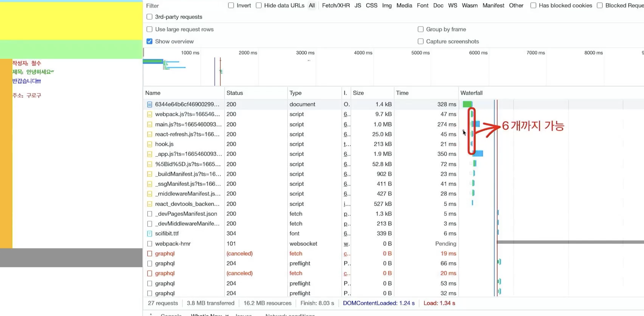
Task: Tick the Capture screenshots checkbox
Action: [x=420, y=41]
